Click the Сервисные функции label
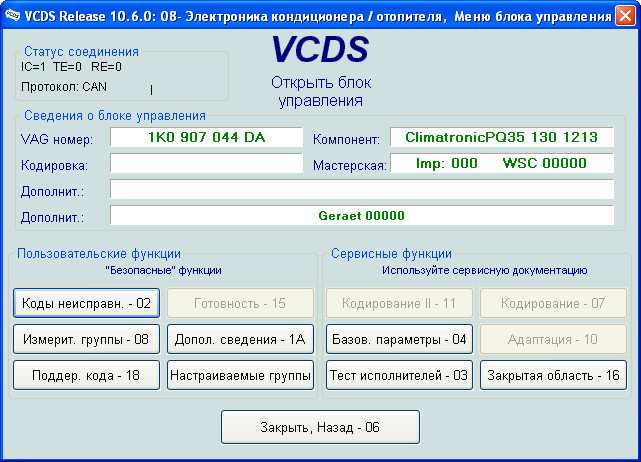Screen dimensions: 641x462 coord(391,253)
